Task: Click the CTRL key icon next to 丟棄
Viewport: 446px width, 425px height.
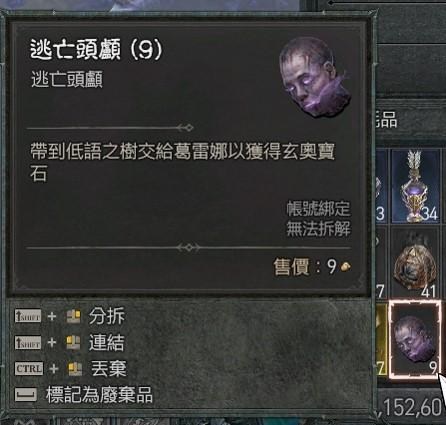Action: [29, 369]
